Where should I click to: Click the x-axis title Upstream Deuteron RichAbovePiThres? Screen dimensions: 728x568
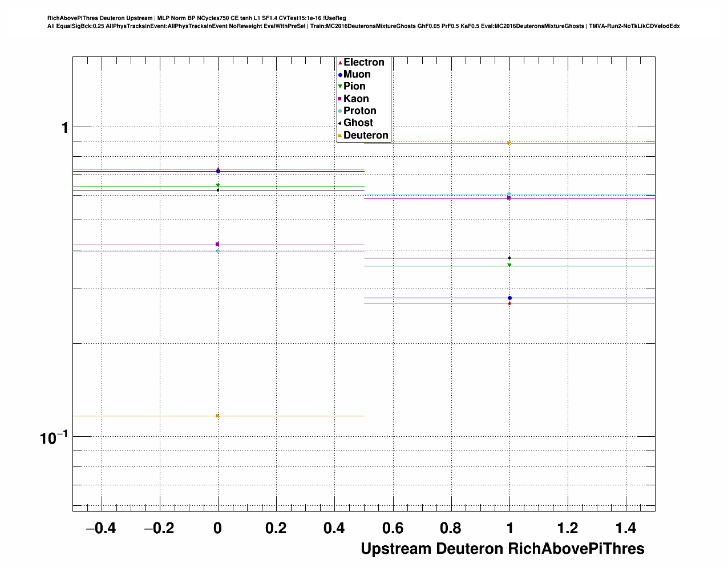tap(502, 549)
